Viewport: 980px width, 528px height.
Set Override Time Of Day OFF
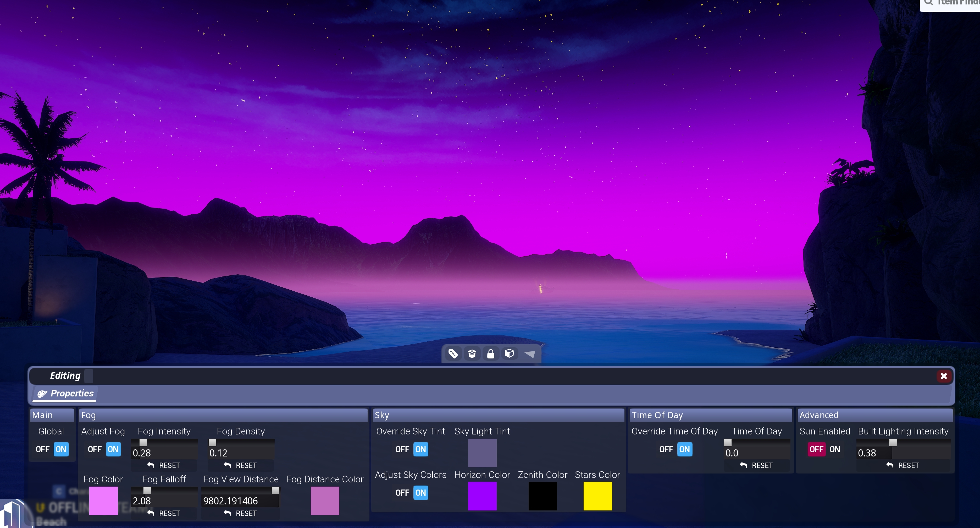pyautogui.click(x=666, y=449)
